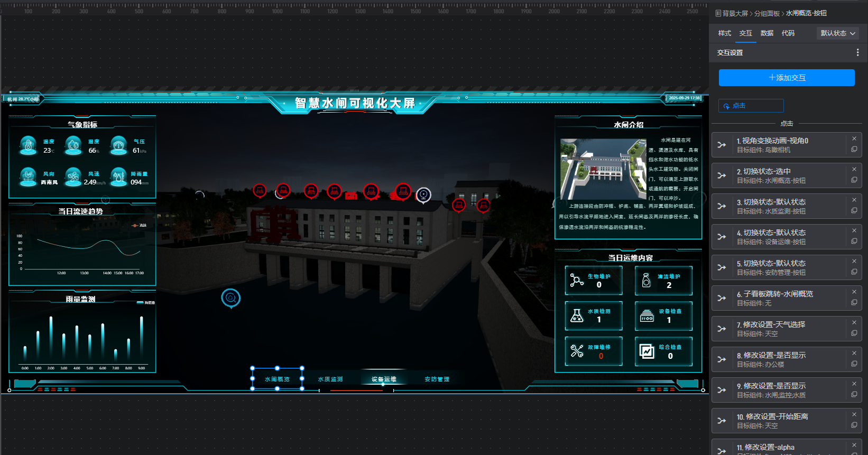868x455 pixels.
Task: Copy interaction 2 切换状态-选中 with its duplicate icon
Action: (x=854, y=180)
